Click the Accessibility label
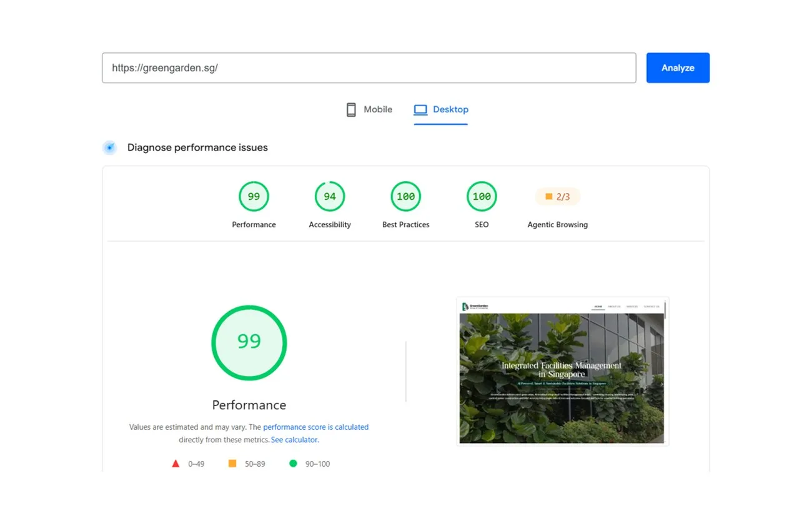 click(x=330, y=225)
